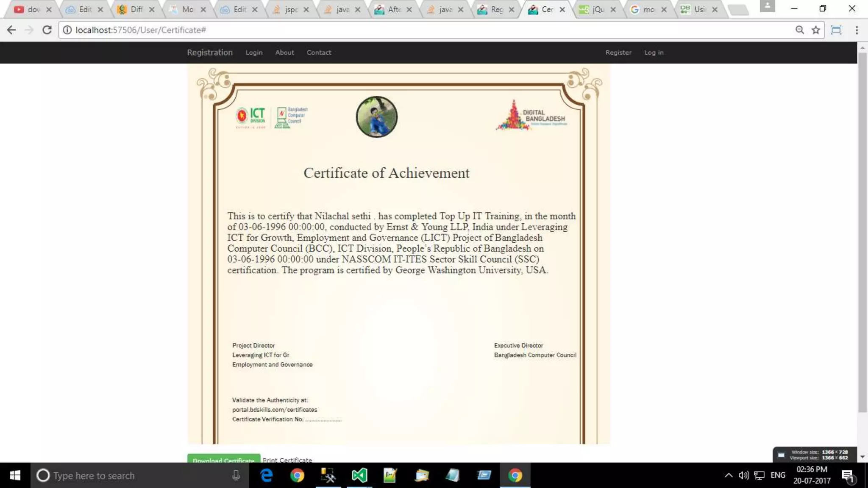Bookmark page with star icon
Image resolution: width=868 pixels, height=488 pixels.
[815, 30]
